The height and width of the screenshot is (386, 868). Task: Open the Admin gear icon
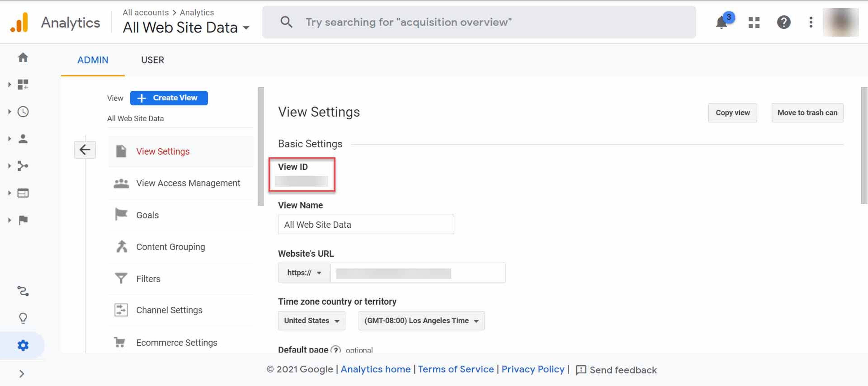click(23, 345)
